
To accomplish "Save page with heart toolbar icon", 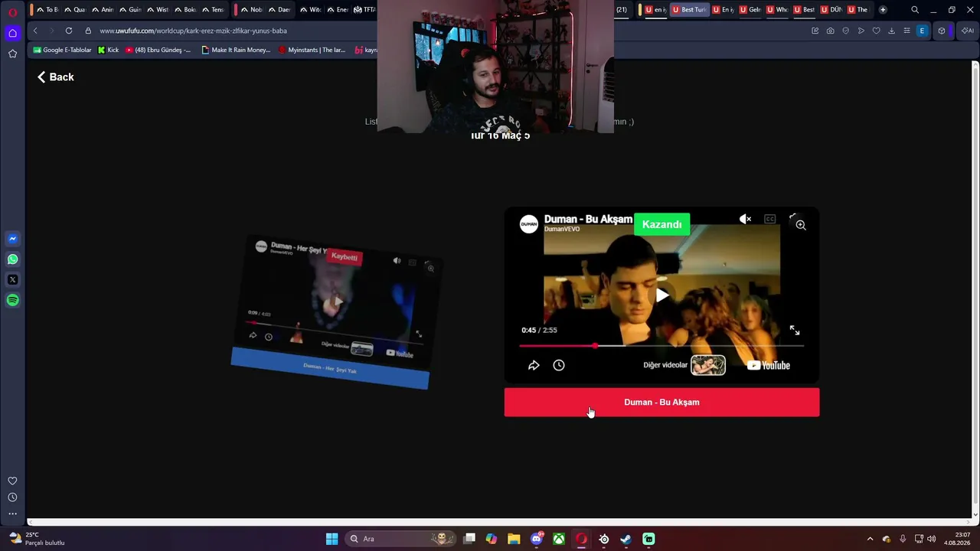I will click(x=877, y=31).
